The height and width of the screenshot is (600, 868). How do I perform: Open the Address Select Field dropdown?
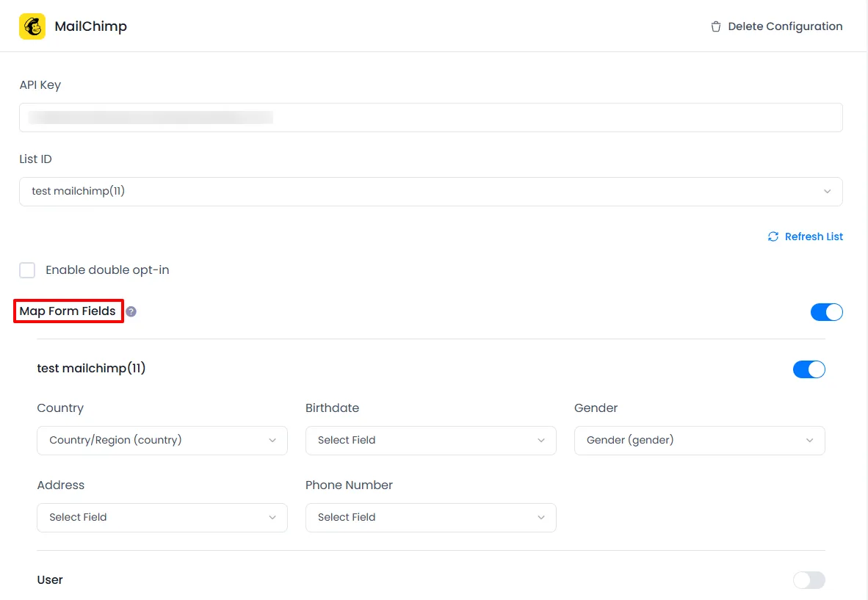click(x=162, y=518)
